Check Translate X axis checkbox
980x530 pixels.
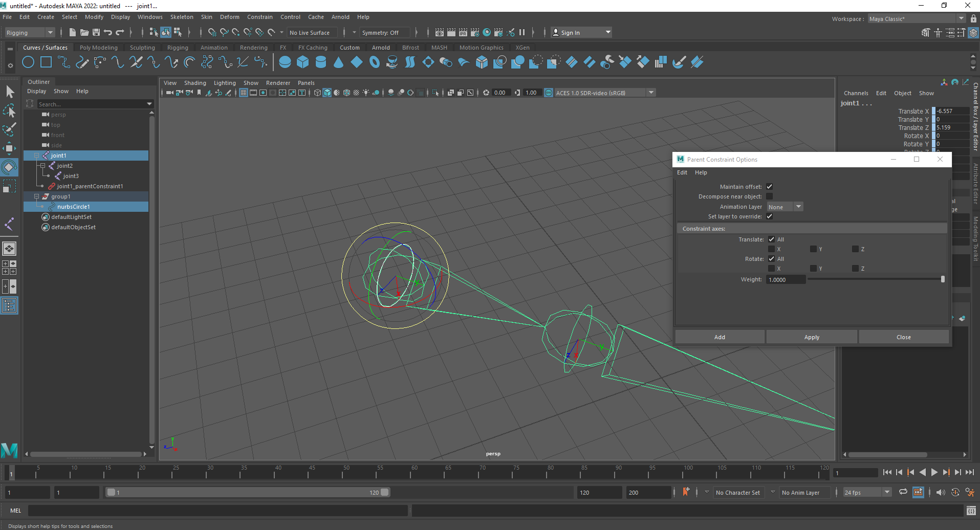pyautogui.click(x=771, y=249)
